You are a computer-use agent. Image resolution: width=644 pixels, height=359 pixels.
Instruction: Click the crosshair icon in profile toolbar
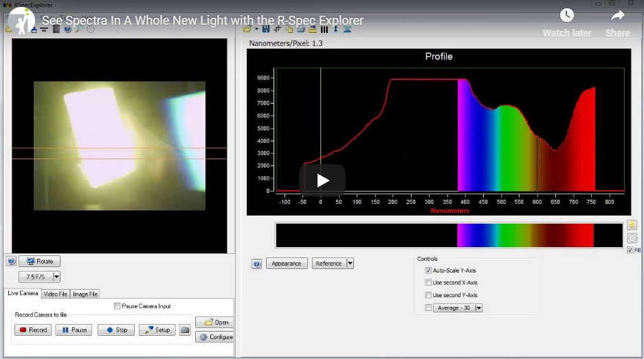[x=277, y=29]
